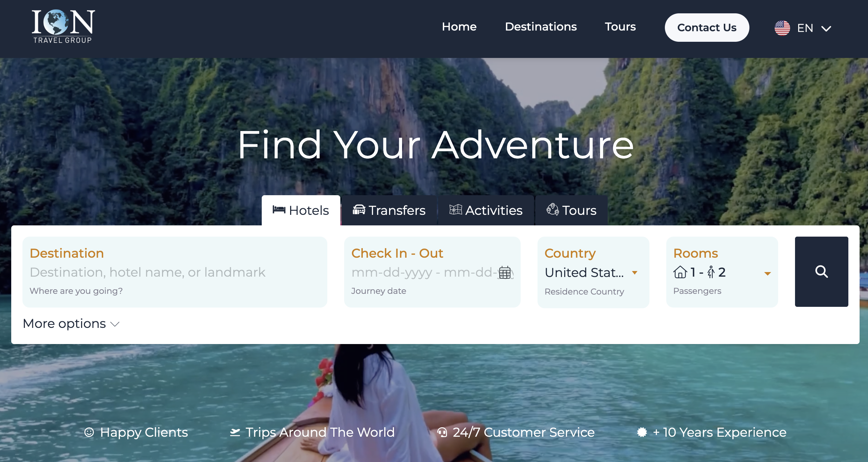Click the Contact Us button
868x462 pixels.
[707, 27]
